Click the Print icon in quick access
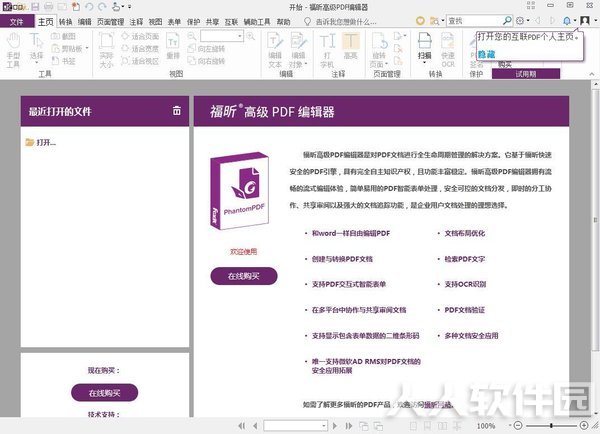This screenshot has width=600, height=434. point(49,7)
